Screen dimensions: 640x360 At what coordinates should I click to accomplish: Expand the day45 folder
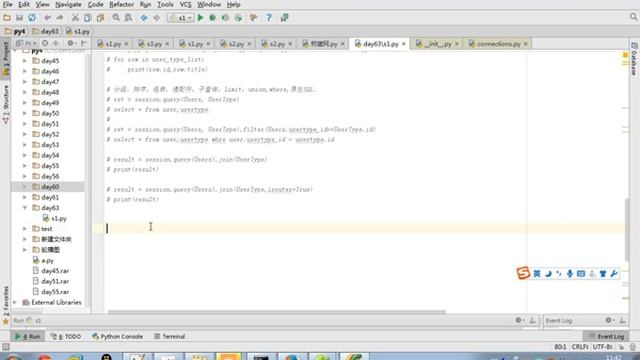(24, 61)
